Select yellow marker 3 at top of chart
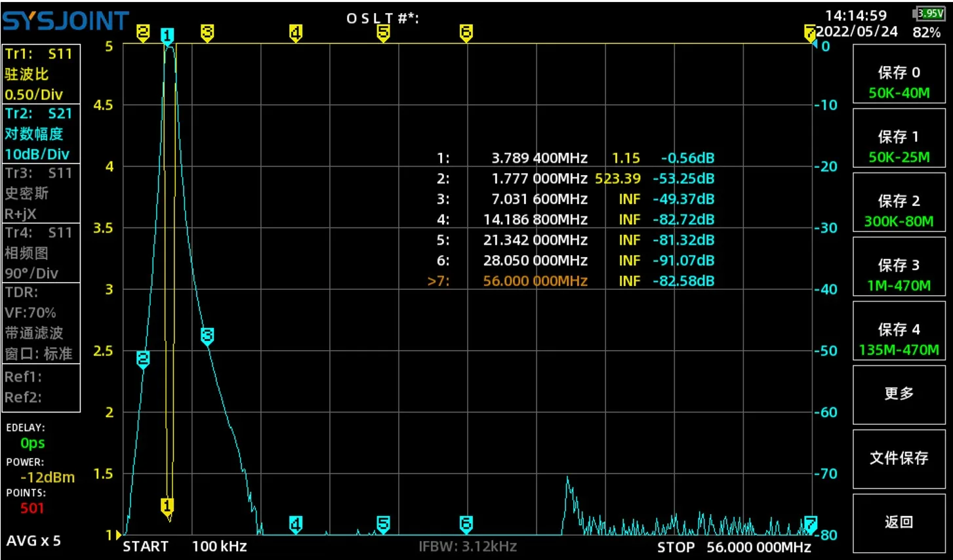The image size is (953, 560). (207, 32)
